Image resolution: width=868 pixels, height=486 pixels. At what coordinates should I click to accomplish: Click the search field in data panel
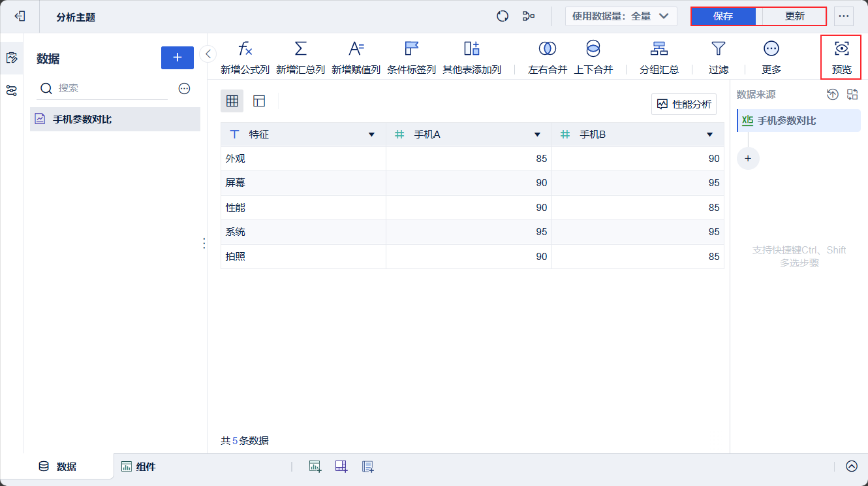pos(103,88)
